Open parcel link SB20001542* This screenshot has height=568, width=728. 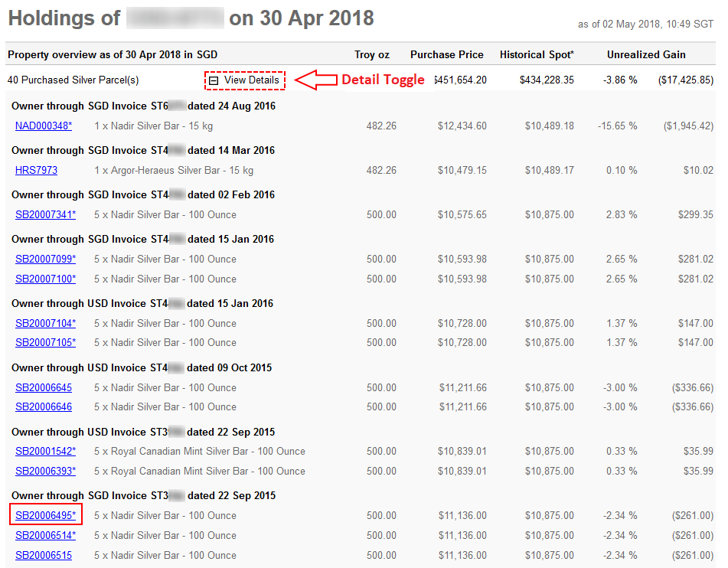45,451
